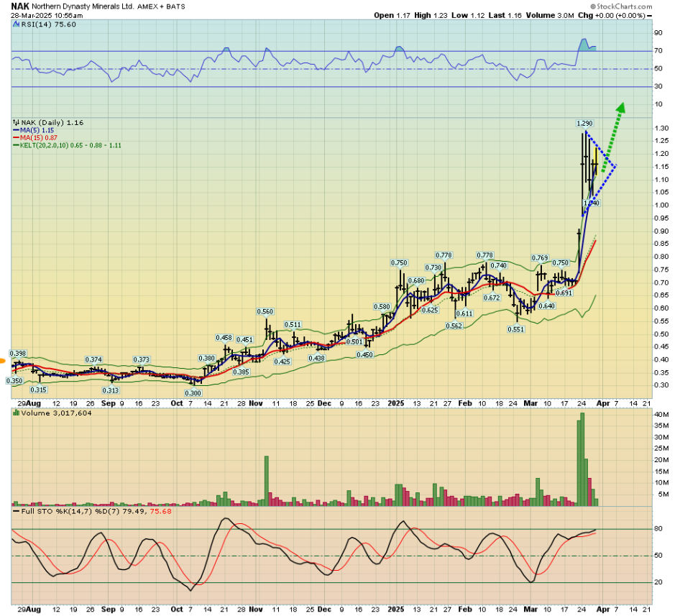680x616 pixels.
Task: Click the 0.385 price label
Action: [x=241, y=372]
